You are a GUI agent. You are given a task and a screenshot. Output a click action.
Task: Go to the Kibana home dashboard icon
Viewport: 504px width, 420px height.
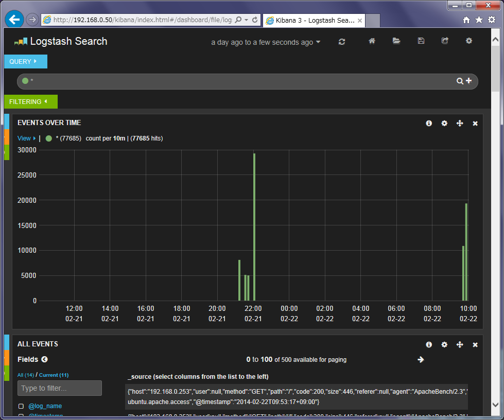pyautogui.click(x=372, y=41)
